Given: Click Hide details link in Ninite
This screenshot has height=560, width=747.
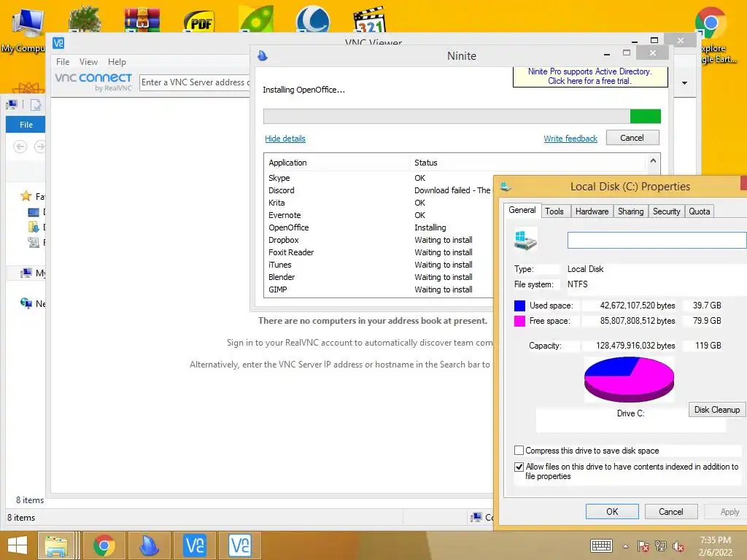Looking at the screenshot, I should click(285, 139).
